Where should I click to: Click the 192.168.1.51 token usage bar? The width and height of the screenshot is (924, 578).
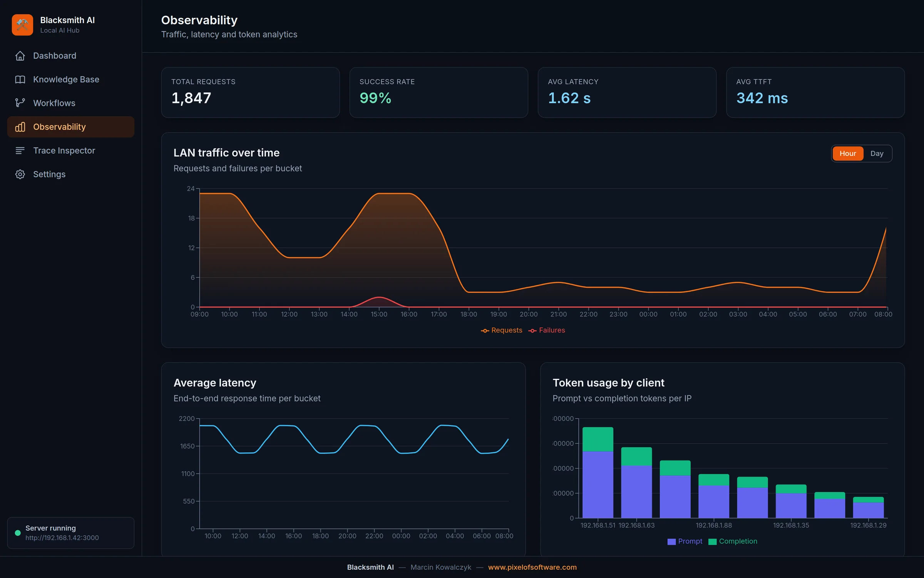[x=598, y=472]
